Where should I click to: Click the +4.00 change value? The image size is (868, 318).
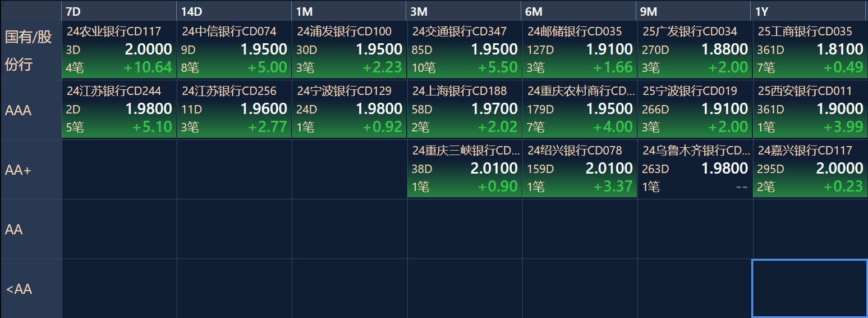tap(613, 127)
